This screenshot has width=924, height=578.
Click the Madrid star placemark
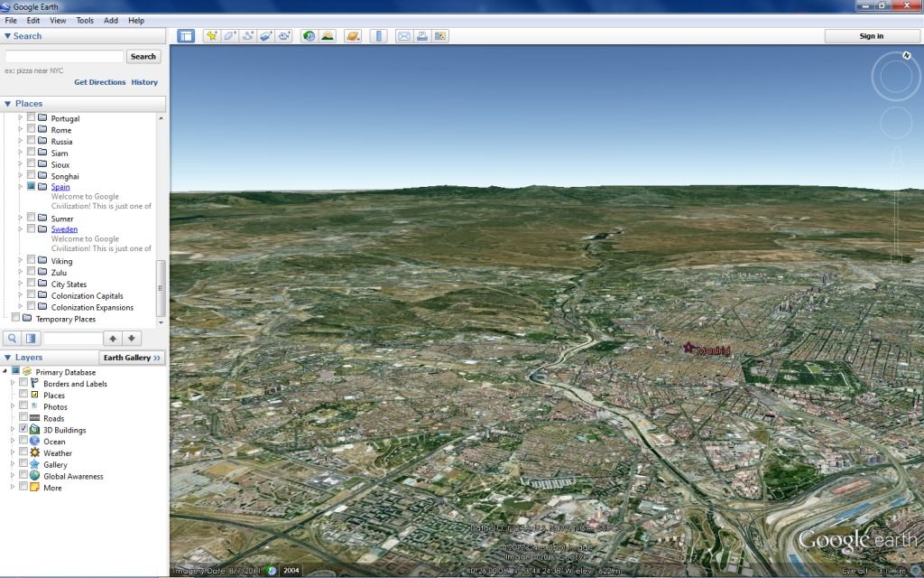(688, 348)
